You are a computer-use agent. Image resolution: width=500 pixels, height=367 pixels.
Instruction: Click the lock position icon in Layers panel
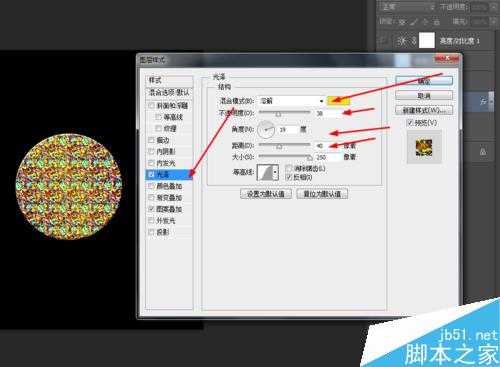pyautogui.click(x=425, y=22)
